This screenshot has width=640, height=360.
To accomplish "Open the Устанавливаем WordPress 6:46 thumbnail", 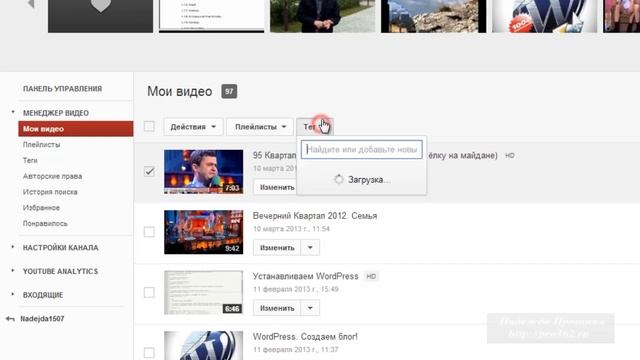I will point(204,292).
